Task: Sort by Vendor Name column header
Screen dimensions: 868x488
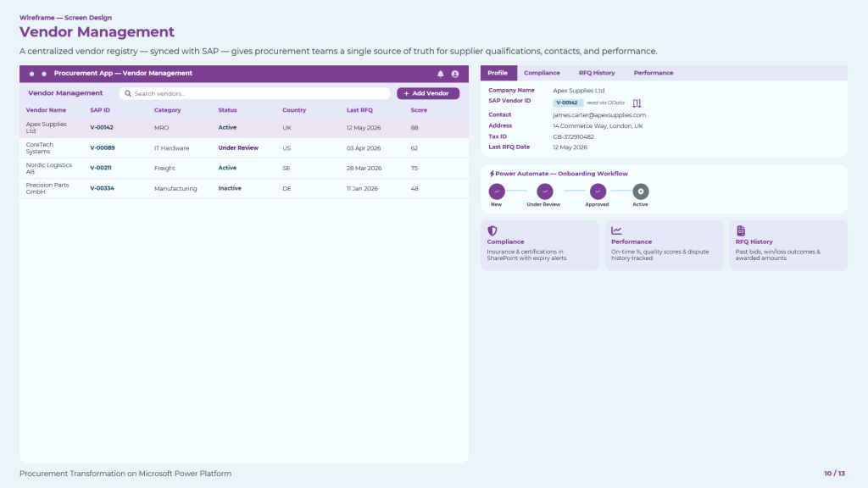Action: [46, 110]
